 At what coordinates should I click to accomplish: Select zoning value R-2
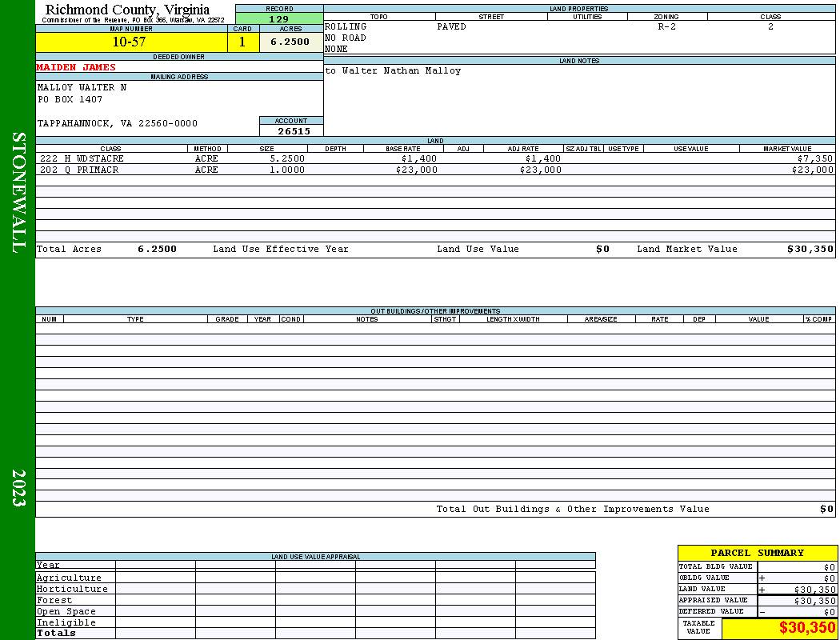[666, 26]
